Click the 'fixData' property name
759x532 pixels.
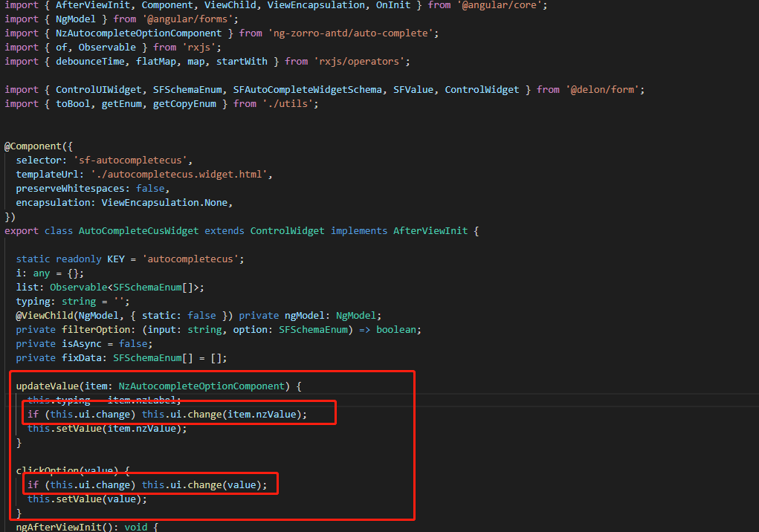[x=81, y=358]
